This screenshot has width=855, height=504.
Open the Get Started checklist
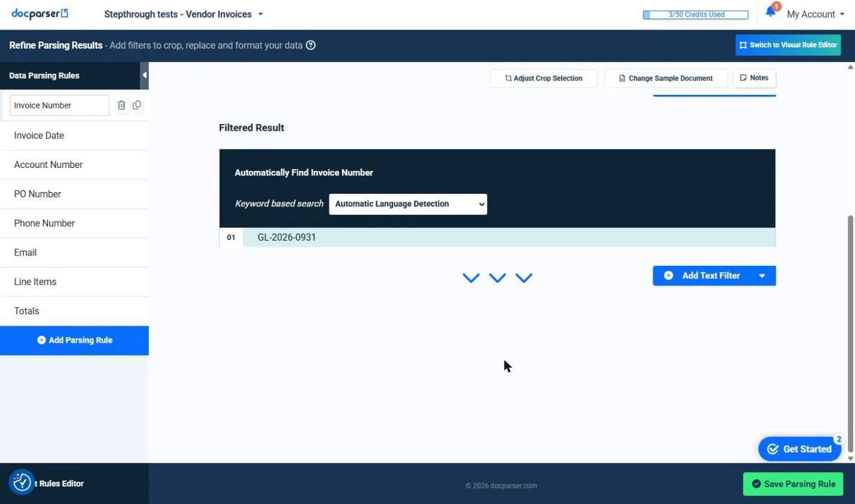point(800,449)
